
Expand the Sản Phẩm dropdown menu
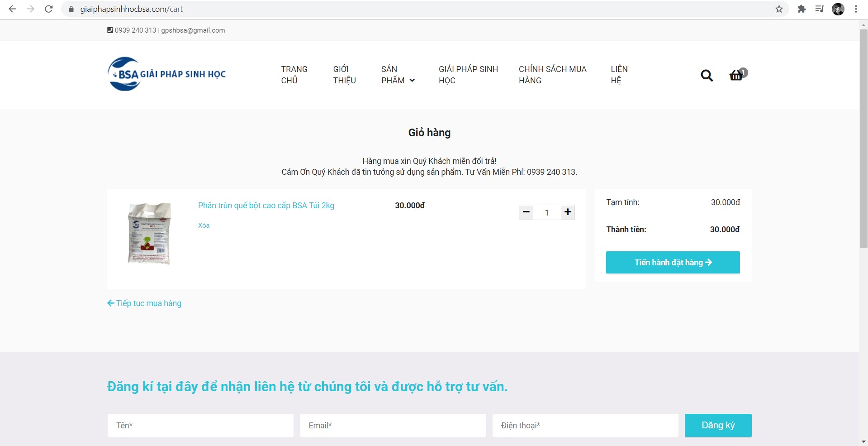click(398, 75)
